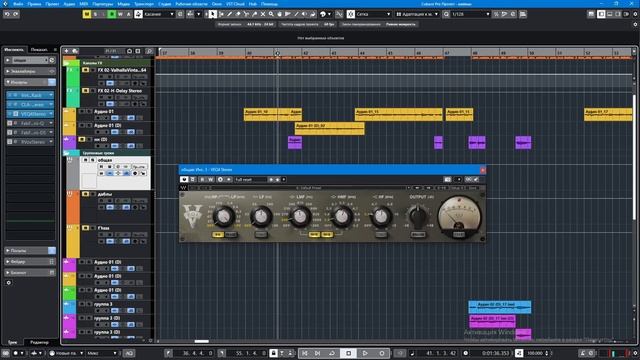Screen dimensions: 640x360
Task: Open the top-right setup gear icon
Action: (635, 14)
